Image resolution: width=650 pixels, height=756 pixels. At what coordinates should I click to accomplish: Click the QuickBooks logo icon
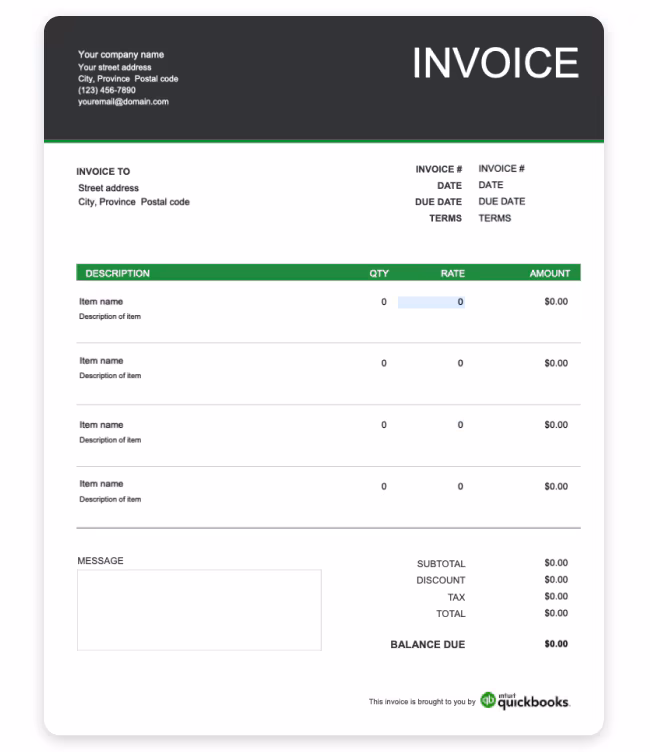(x=488, y=700)
